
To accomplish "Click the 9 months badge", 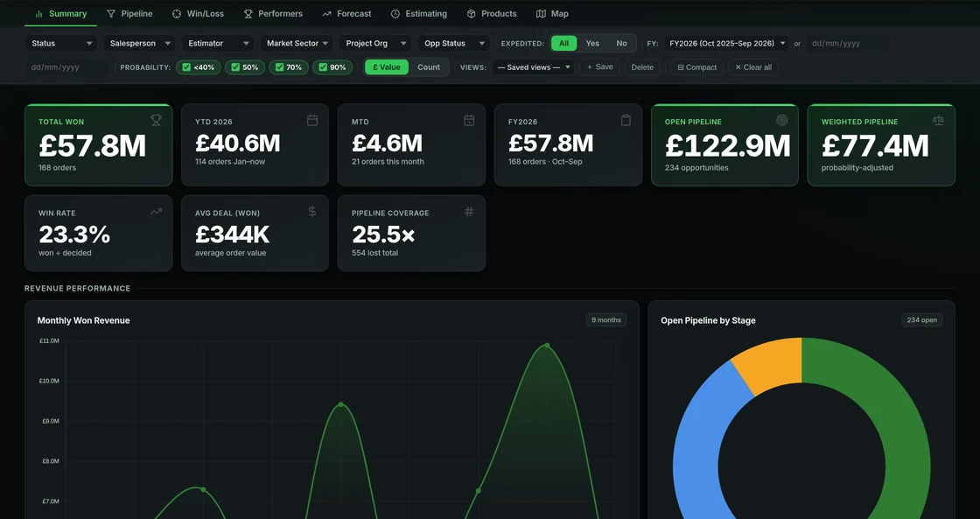I will click(606, 319).
